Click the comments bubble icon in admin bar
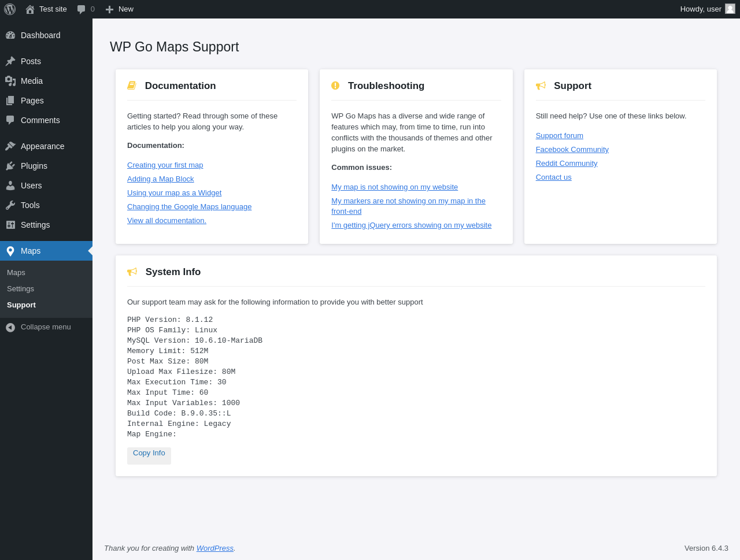The image size is (740, 560). point(82,9)
